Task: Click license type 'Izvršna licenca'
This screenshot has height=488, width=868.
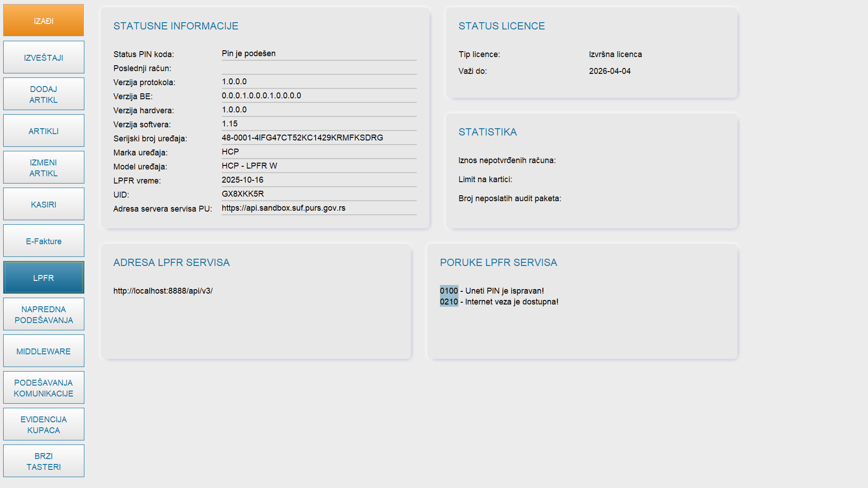Action: click(615, 54)
